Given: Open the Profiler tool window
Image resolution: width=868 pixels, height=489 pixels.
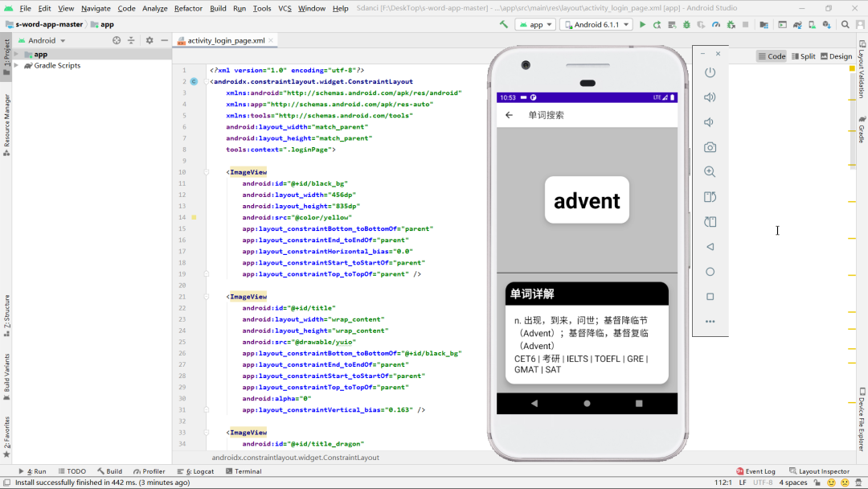Looking at the screenshot, I should [x=149, y=471].
